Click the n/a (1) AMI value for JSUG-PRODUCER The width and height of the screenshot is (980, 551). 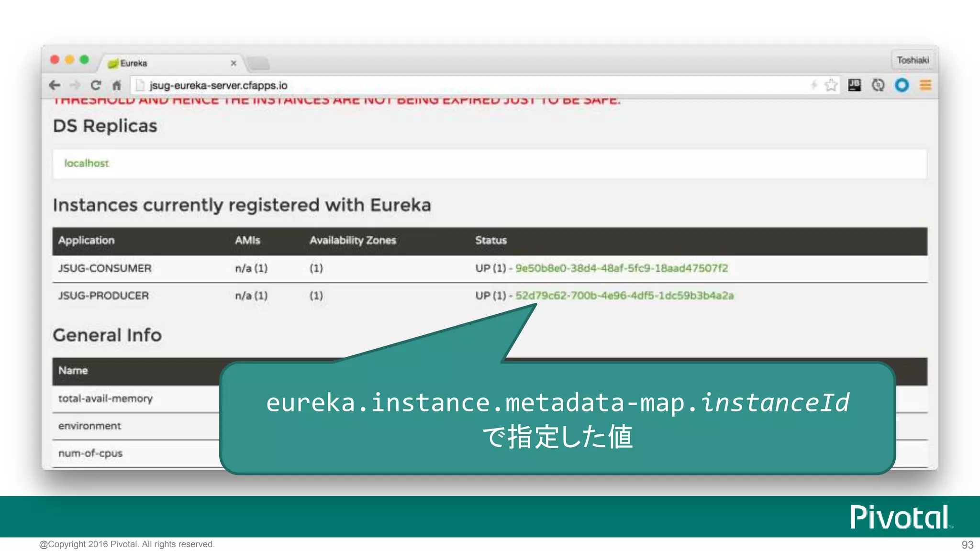point(251,296)
